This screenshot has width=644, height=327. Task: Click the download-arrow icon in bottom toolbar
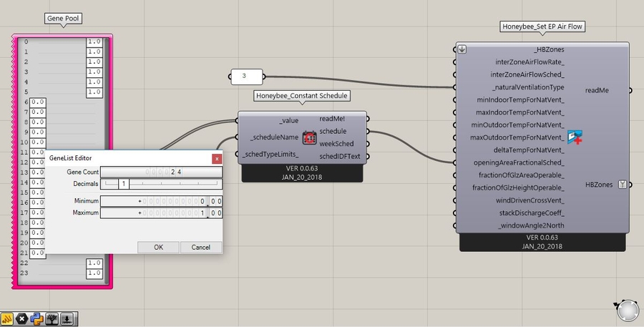pos(67,319)
